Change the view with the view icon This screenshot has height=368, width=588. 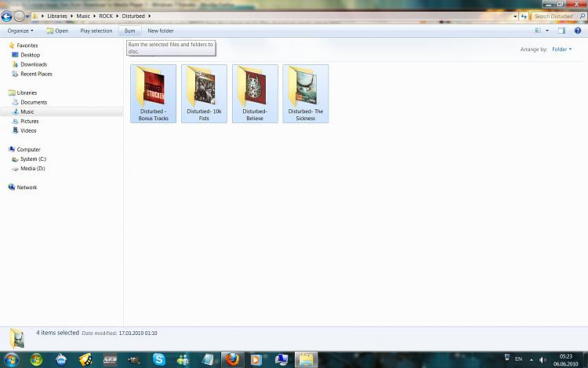(x=538, y=31)
